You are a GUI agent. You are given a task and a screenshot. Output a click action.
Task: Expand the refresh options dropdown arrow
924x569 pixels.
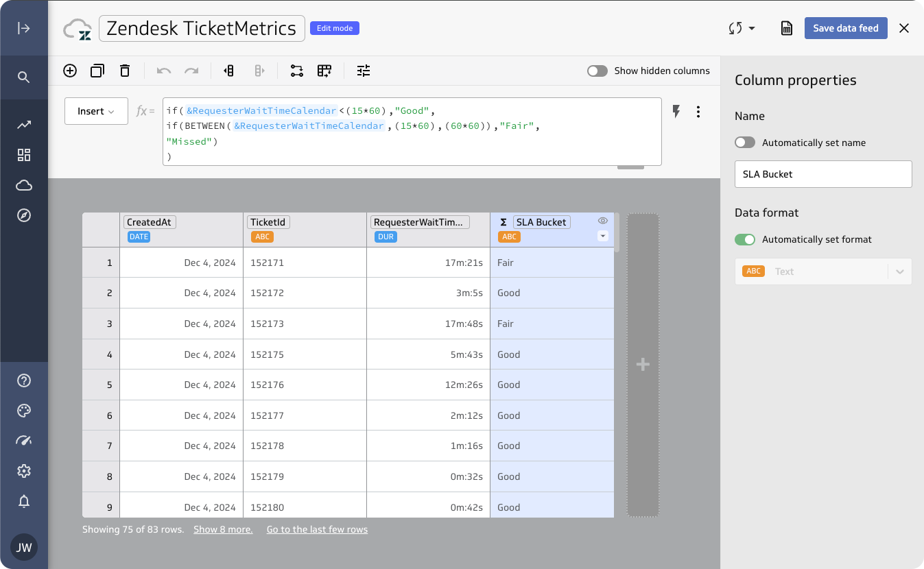pos(752,29)
